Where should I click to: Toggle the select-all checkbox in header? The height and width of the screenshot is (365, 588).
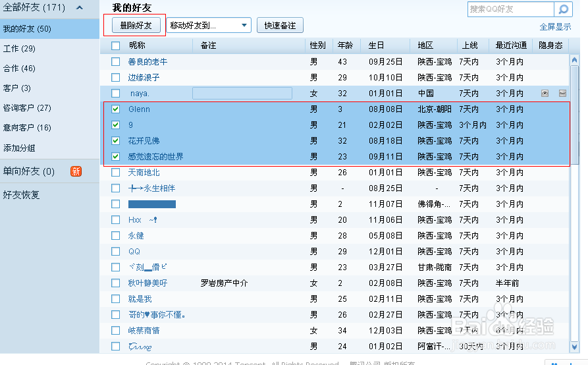[x=115, y=45]
